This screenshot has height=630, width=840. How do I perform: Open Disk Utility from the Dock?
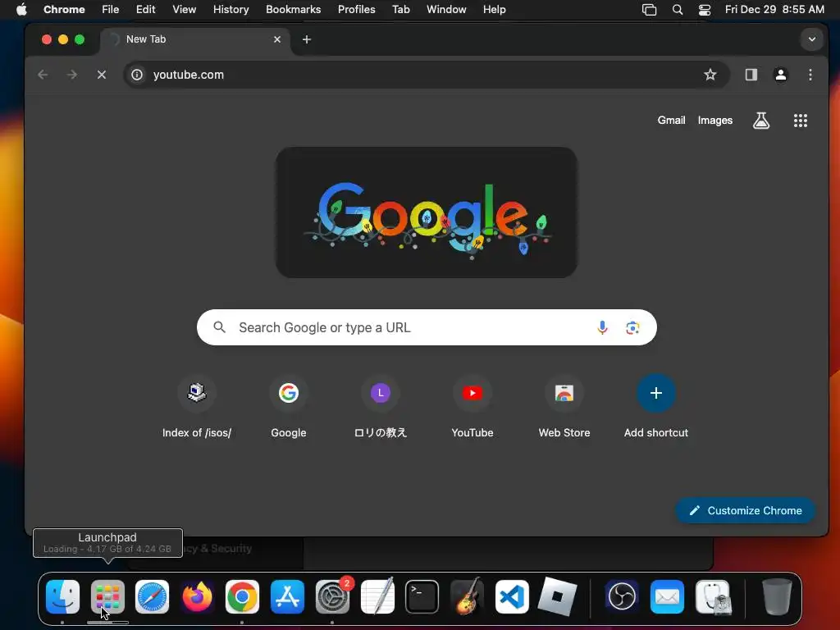click(x=713, y=597)
